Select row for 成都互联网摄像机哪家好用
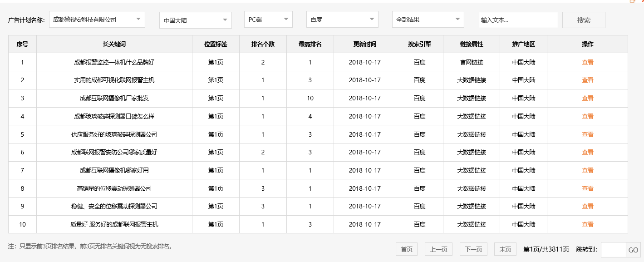 click(x=114, y=170)
